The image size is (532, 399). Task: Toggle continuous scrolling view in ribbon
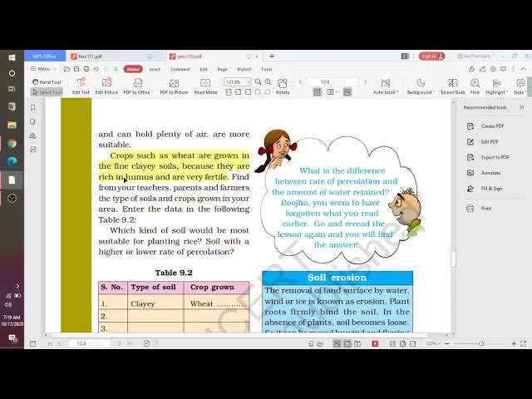[347, 92]
